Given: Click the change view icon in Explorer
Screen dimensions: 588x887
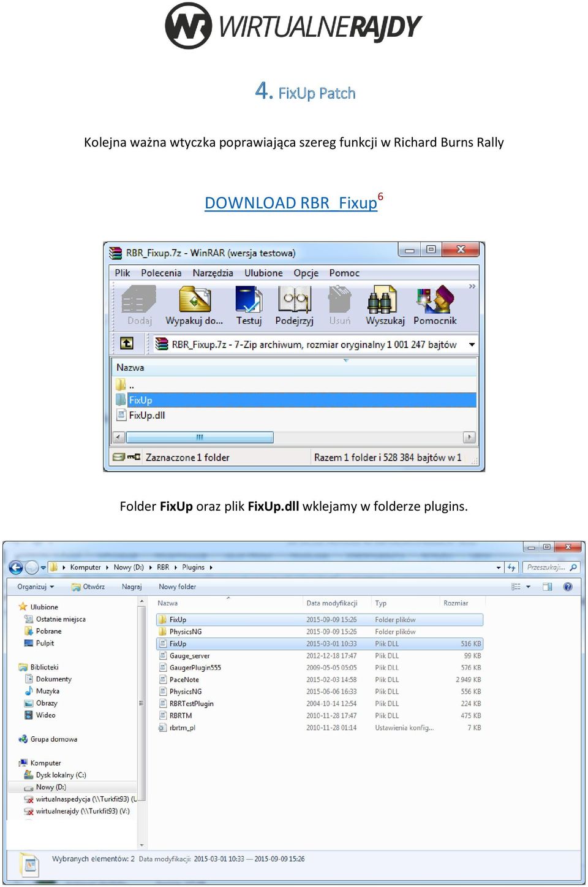Looking at the screenshot, I should 516,587.
